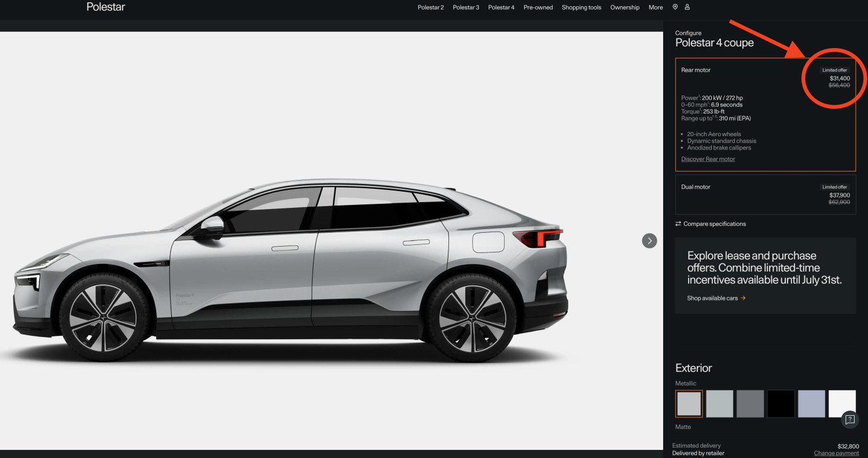The image size is (868, 458).
Task: Click the $32,800 total price
Action: (x=848, y=446)
